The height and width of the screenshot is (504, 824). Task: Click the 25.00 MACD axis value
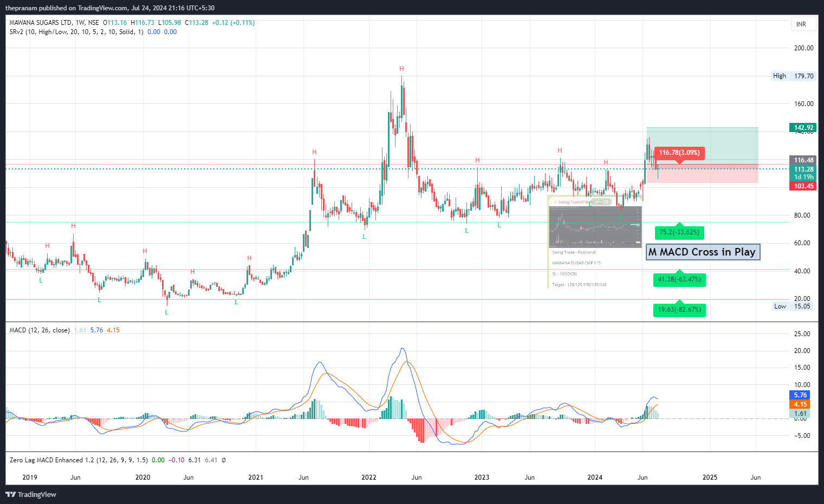802,334
